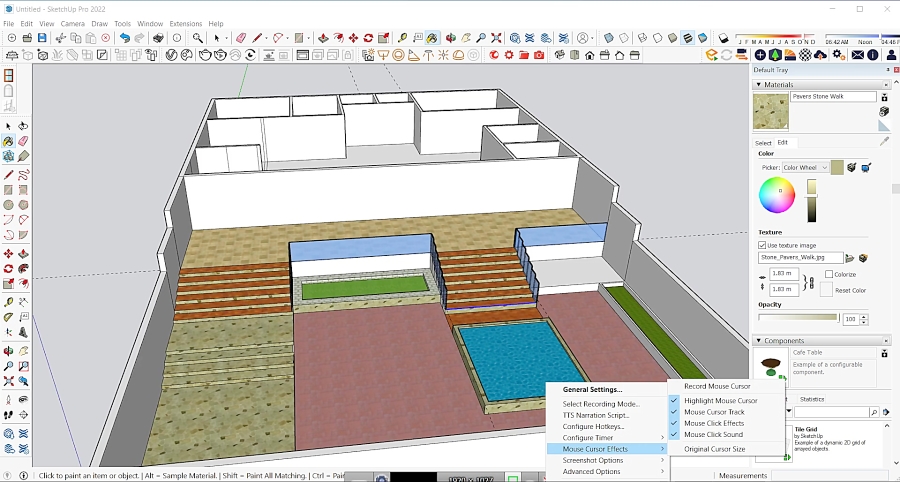900x482 pixels.
Task: Click the browse texture file folder icon
Action: 850,258
